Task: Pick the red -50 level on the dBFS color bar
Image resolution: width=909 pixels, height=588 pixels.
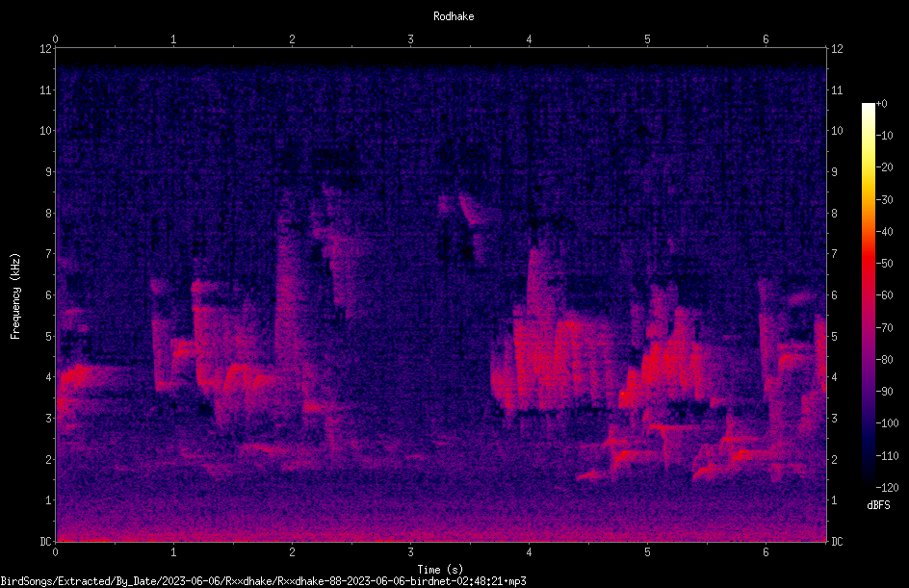Action: click(868, 264)
